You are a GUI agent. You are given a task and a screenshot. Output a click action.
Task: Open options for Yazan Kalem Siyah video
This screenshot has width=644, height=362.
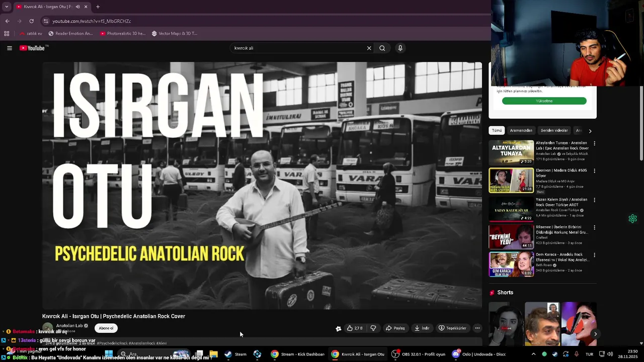click(594, 200)
